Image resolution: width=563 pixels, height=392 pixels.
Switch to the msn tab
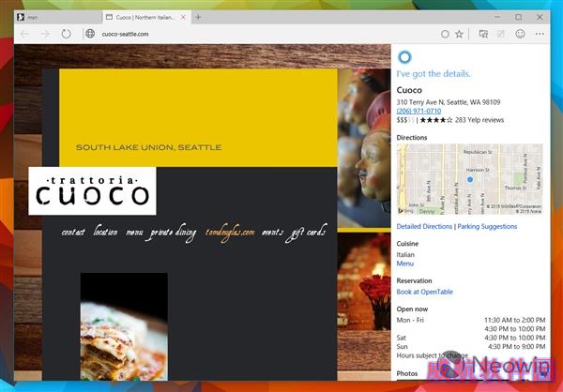point(58,17)
